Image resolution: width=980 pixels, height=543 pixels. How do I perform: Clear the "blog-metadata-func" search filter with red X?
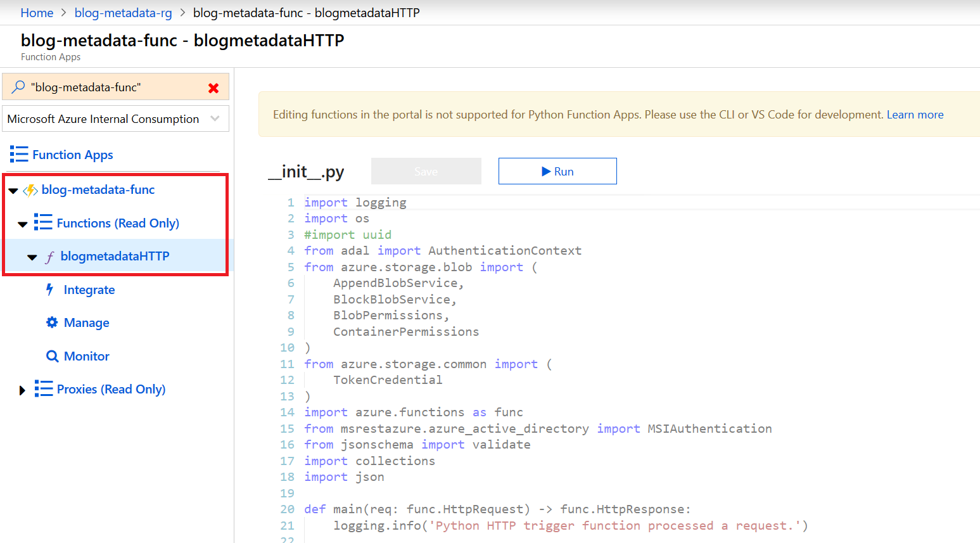(x=213, y=88)
